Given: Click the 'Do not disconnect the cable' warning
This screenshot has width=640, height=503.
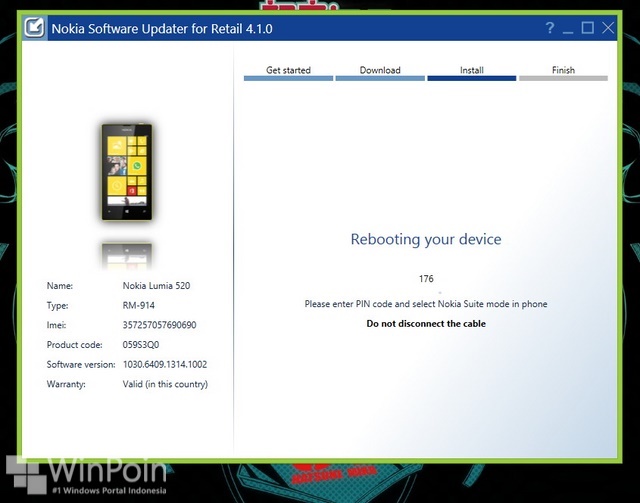Looking at the screenshot, I should click(x=426, y=324).
